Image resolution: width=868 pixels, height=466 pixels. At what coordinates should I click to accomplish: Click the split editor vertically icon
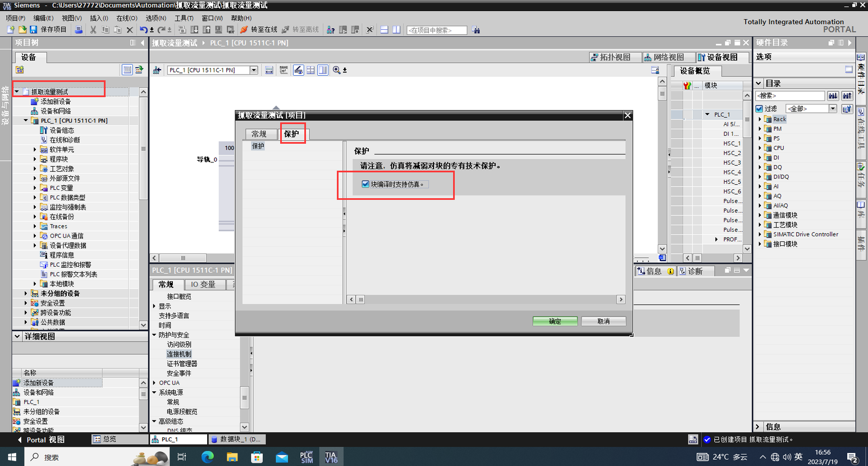click(396, 29)
